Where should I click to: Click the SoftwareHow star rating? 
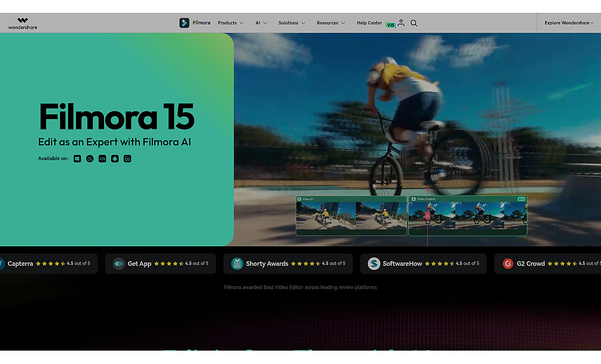(440, 264)
